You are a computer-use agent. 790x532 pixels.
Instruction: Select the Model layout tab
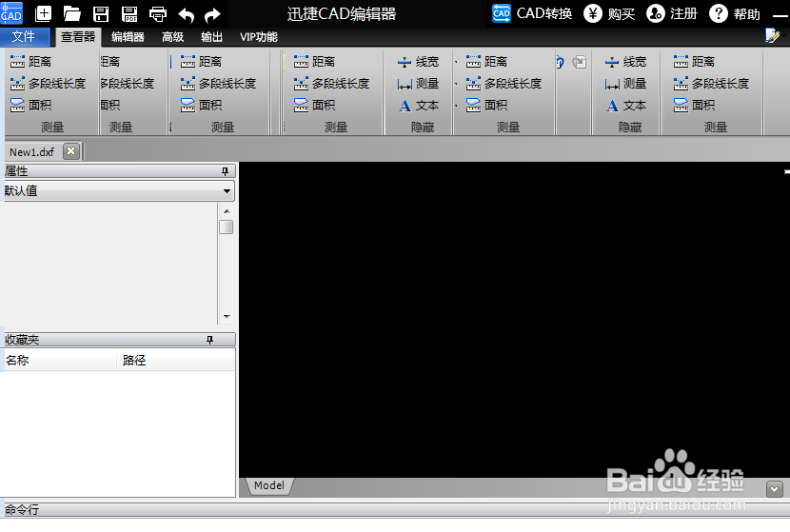(269, 485)
